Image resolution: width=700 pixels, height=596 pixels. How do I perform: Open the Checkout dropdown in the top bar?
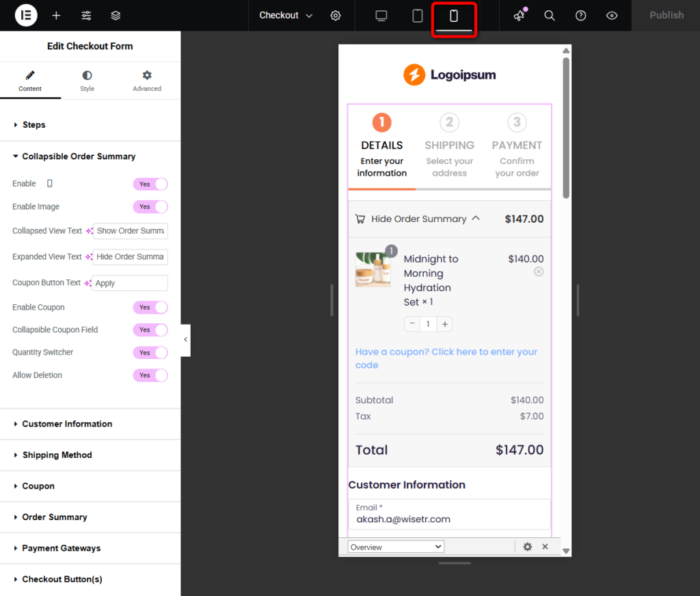click(x=285, y=15)
